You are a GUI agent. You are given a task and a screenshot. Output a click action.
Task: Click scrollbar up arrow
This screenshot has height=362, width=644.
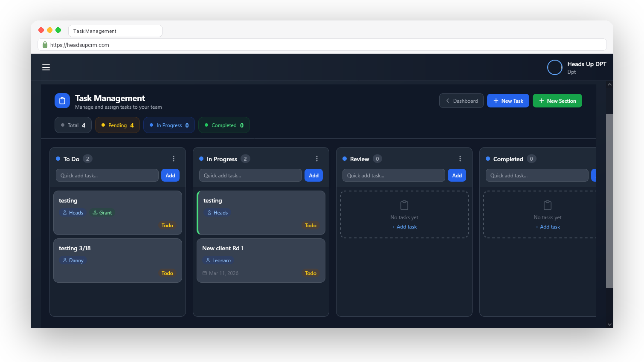(x=609, y=84)
